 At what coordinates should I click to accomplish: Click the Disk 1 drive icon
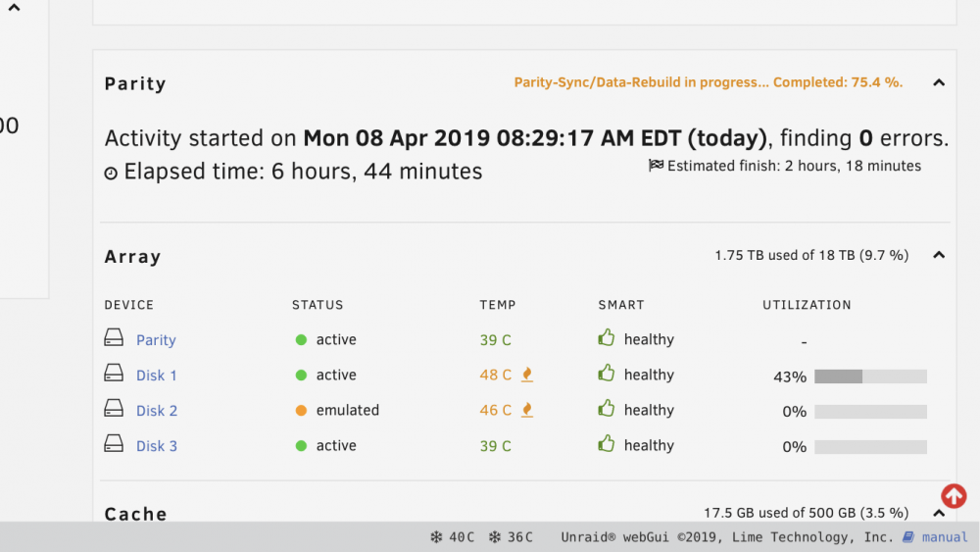click(114, 374)
